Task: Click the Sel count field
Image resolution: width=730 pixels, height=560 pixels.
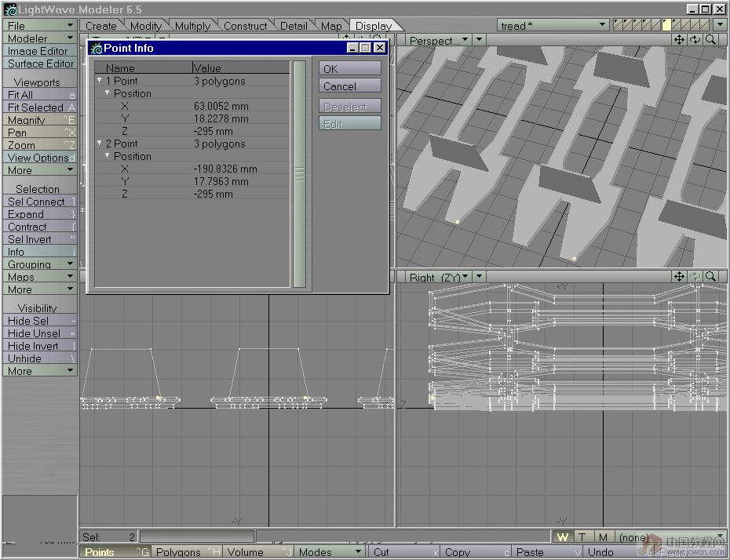Action: [108, 537]
